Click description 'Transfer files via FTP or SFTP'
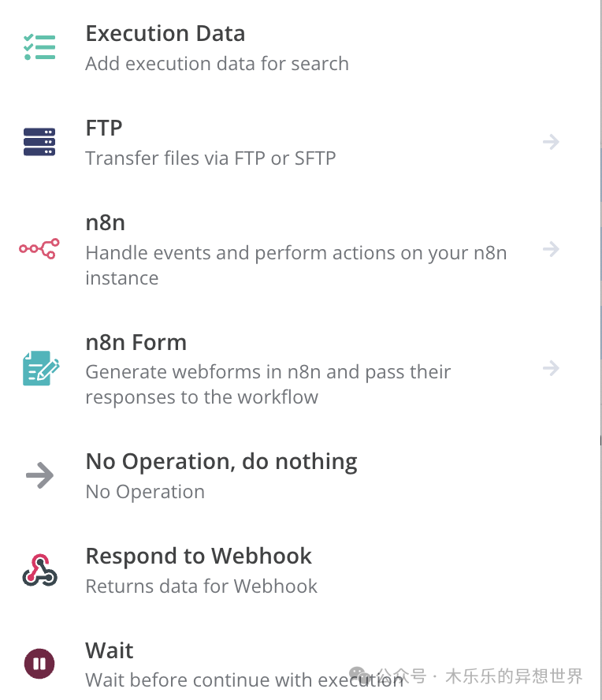Screen dimensions: 602x700 click(x=210, y=158)
